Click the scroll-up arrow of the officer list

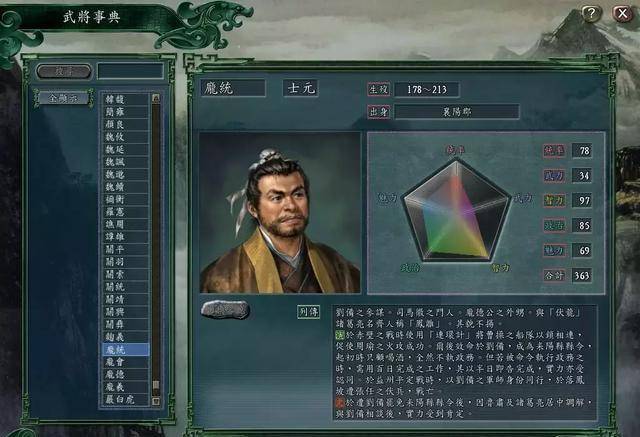pos(156,98)
